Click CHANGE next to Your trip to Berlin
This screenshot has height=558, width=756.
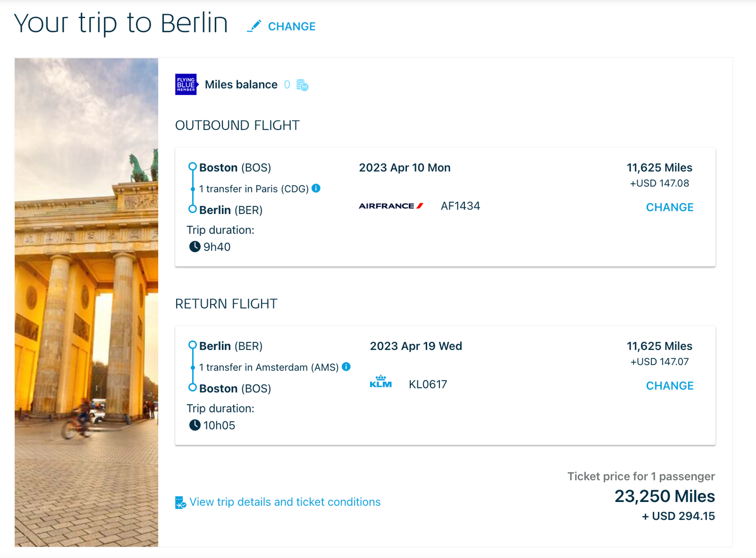click(x=292, y=26)
